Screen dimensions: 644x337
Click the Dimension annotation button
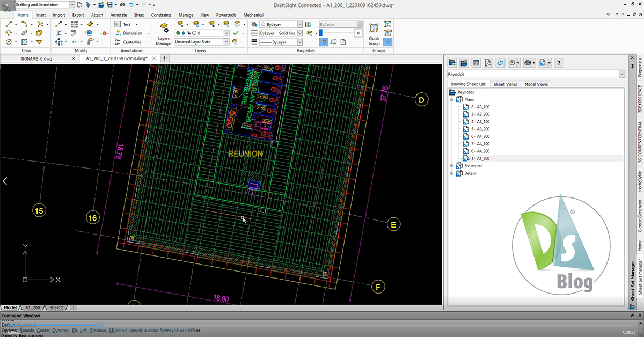(x=131, y=33)
